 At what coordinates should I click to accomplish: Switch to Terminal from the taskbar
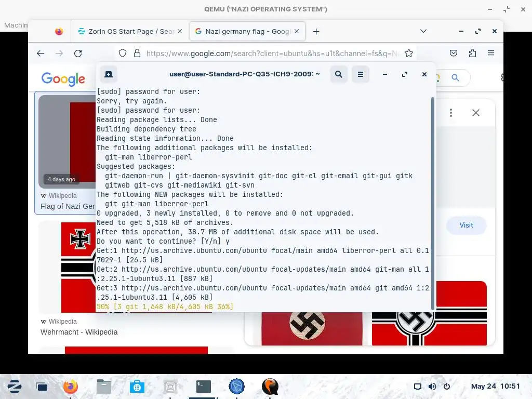click(x=204, y=387)
